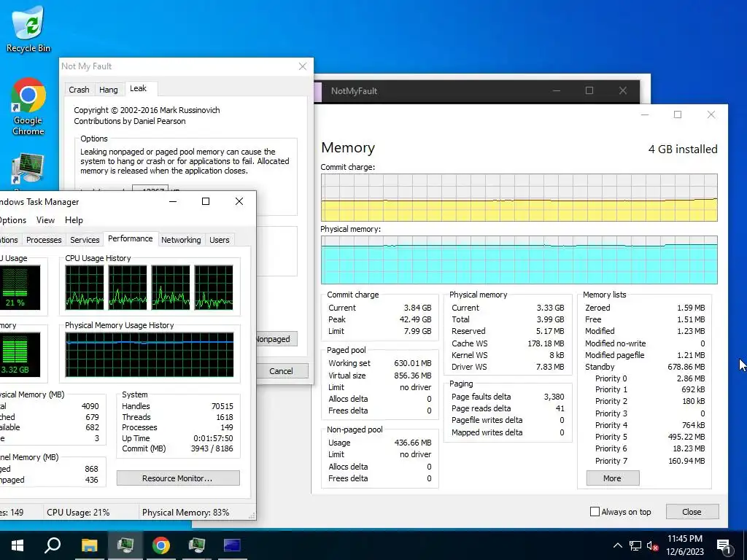747x560 pixels.
Task: Select the blue window taskbar icon
Action: pos(232,545)
